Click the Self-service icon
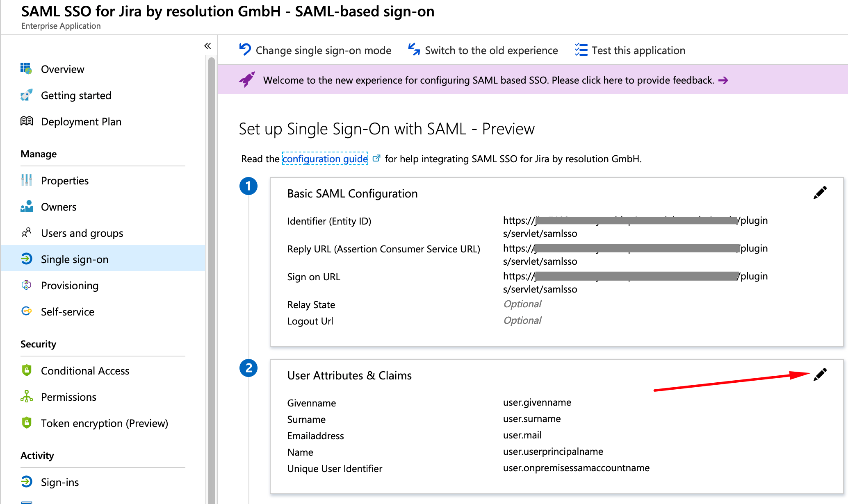Image resolution: width=848 pixels, height=504 pixels. pyautogui.click(x=26, y=311)
